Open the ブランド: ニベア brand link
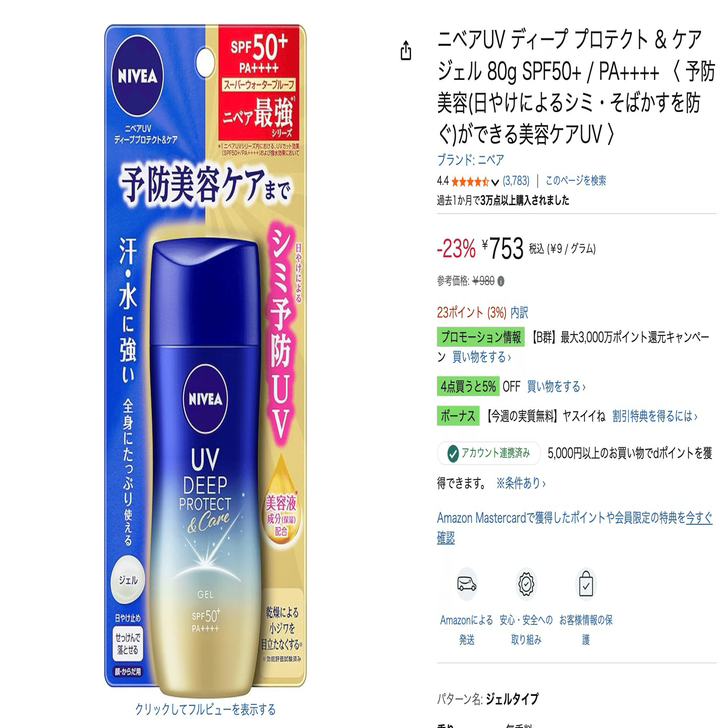Screen dimensions: 728x728 pyautogui.click(x=471, y=160)
